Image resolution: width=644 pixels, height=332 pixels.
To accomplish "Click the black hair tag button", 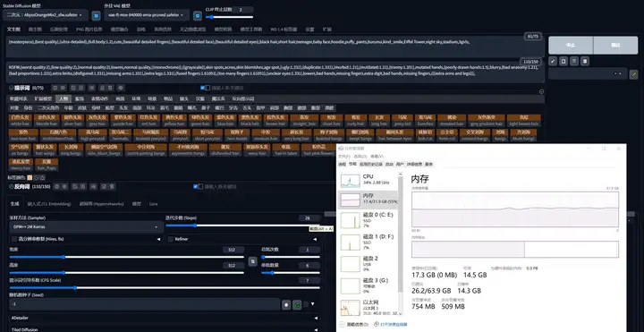I will click(x=250, y=121).
